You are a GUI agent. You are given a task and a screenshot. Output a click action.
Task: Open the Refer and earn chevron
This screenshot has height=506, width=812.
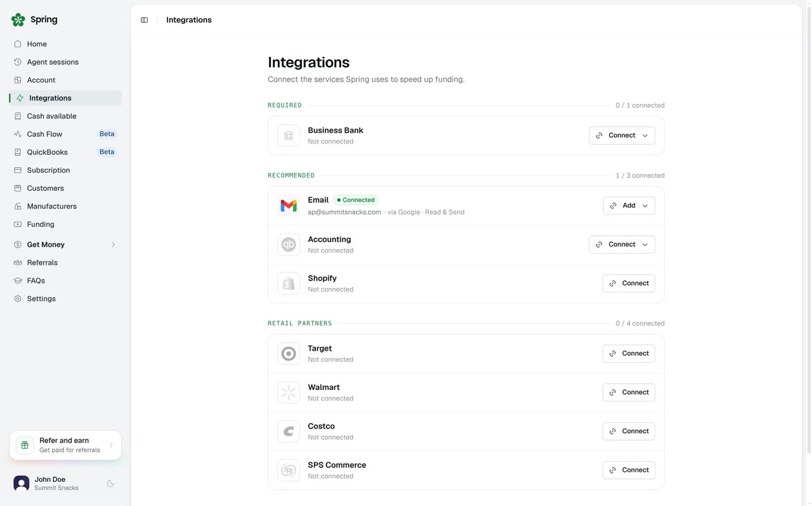coord(111,445)
